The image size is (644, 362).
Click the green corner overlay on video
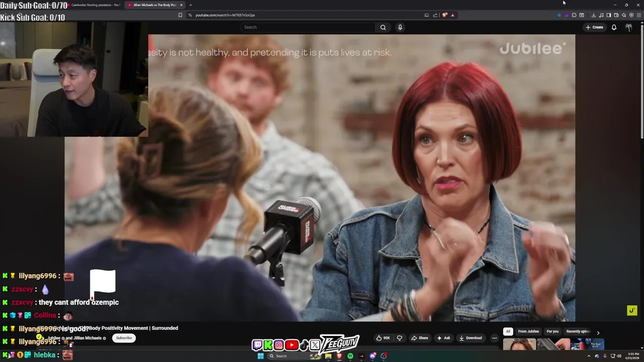click(x=632, y=310)
